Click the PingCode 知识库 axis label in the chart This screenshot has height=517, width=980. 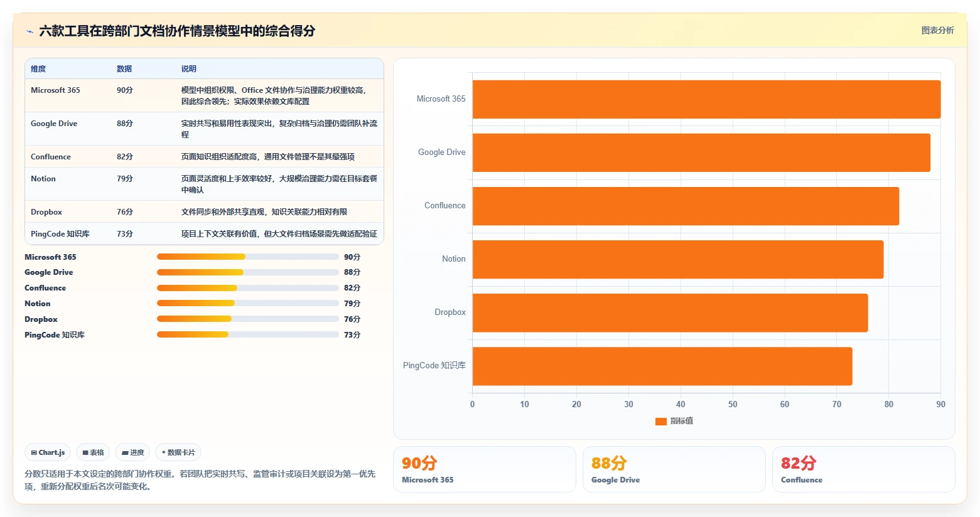(434, 366)
